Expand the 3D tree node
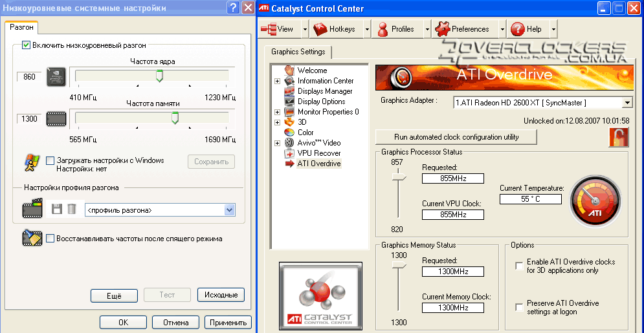Screen dimensions: 644x333 pos(278,122)
